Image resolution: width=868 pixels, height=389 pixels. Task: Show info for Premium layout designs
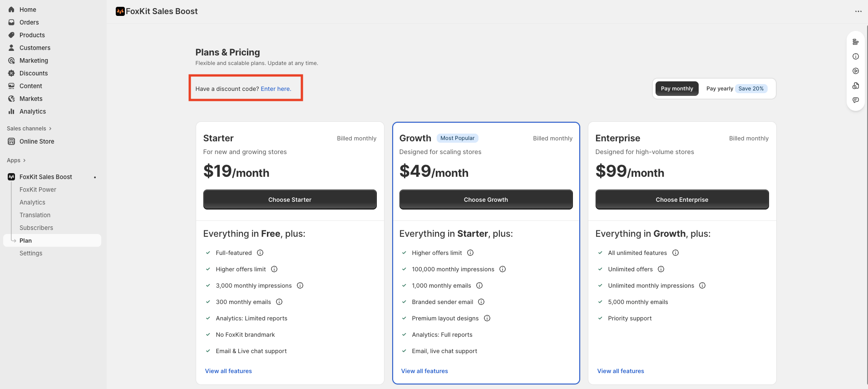pyautogui.click(x=487, y=318)
